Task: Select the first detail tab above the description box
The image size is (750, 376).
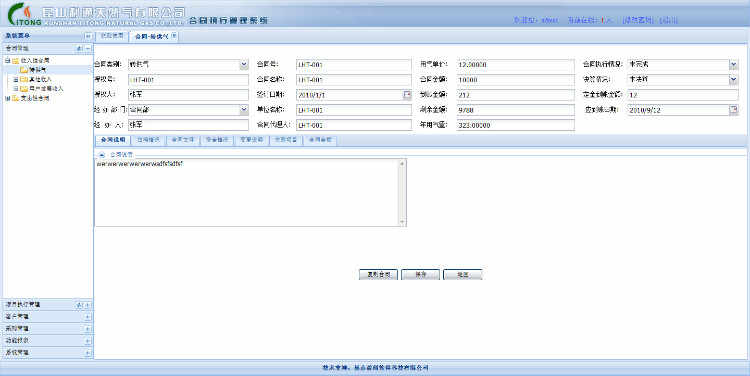Action: 113,140
